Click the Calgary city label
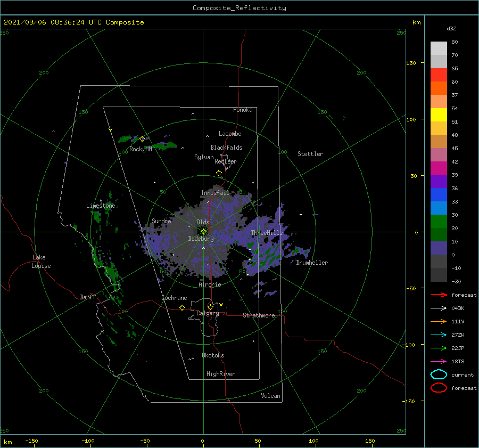This screenshot has height=448, width=479. [x=208, y=313]
